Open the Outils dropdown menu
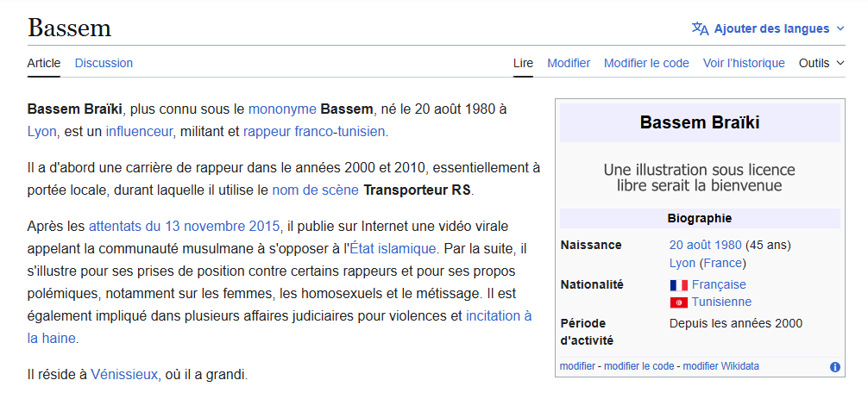The image size is (868, 399). [x=821, y=63]
